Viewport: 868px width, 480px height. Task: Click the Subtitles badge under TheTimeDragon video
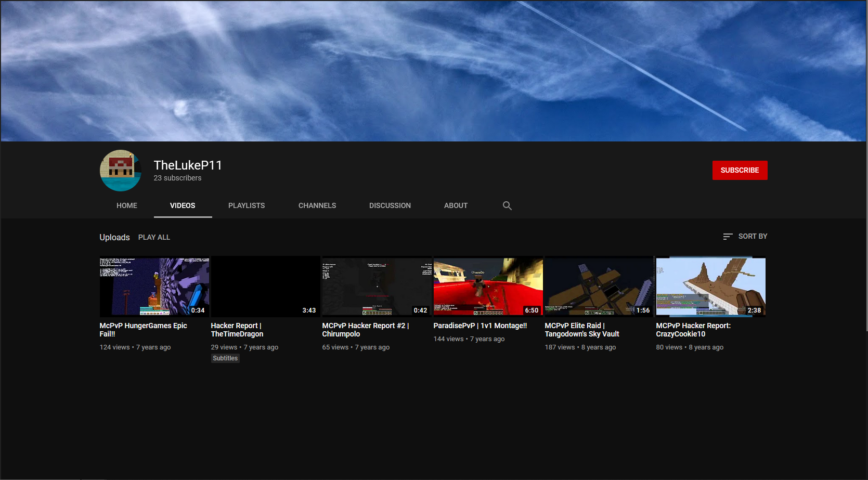(x=225, y=358)
